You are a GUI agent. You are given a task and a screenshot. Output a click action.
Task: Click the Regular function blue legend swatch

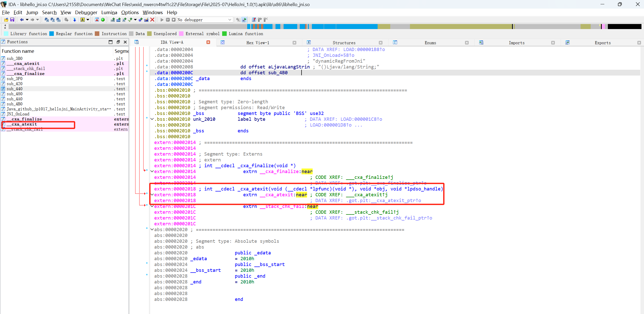click(x=52, y=34)
